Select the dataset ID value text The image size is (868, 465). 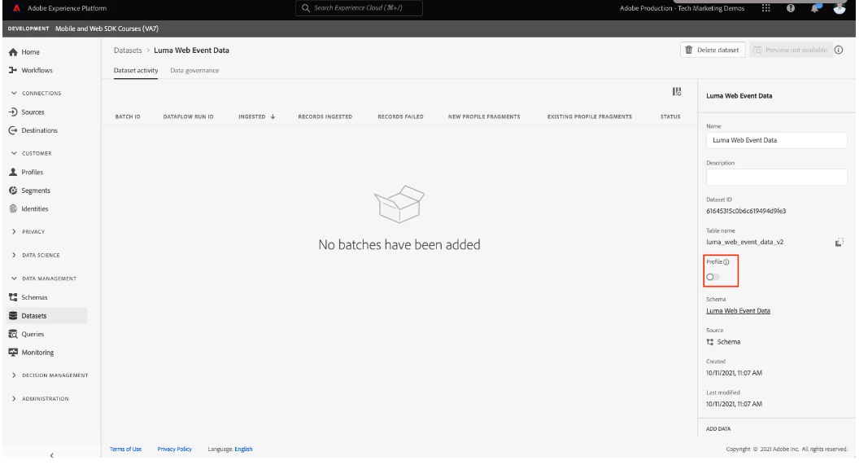tap(746, 211)
